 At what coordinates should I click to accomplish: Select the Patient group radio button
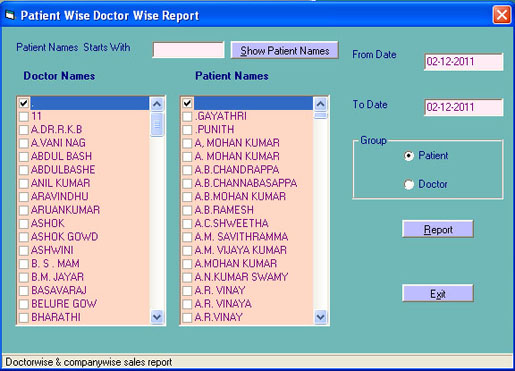(x=409, y=156)
